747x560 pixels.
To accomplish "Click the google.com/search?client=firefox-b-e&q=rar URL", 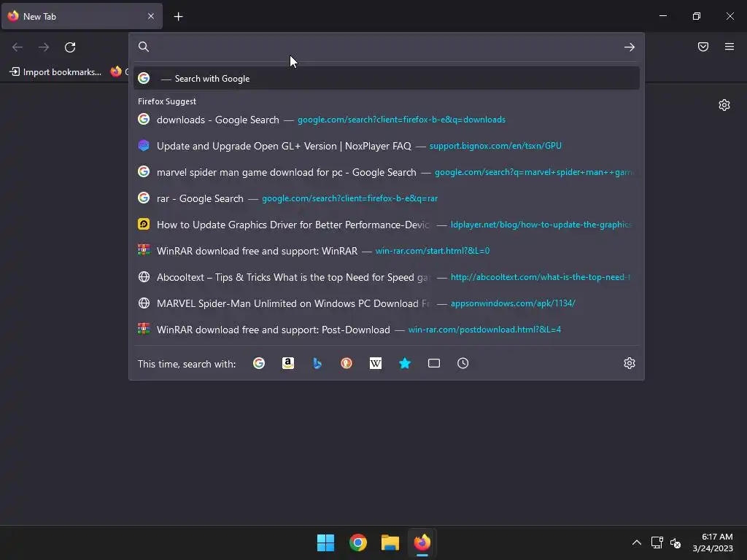I will point(349,198).
